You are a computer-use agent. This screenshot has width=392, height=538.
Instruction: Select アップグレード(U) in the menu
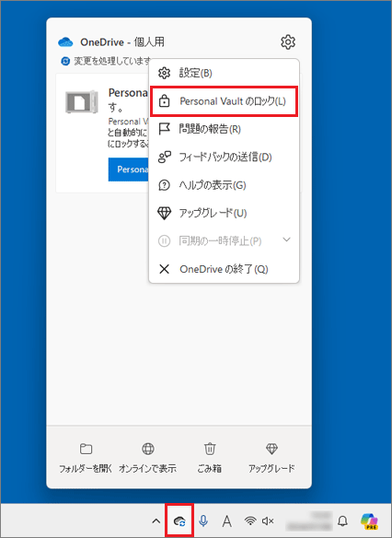[225, 213]
